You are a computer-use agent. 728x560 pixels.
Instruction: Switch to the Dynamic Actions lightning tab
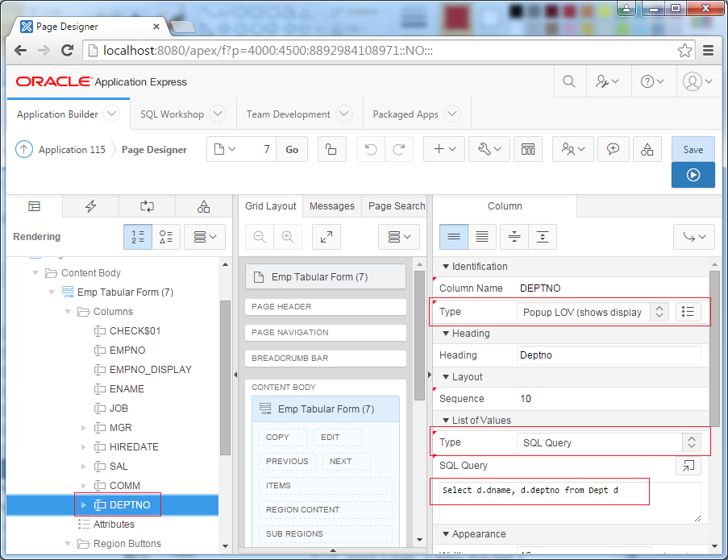90,206
